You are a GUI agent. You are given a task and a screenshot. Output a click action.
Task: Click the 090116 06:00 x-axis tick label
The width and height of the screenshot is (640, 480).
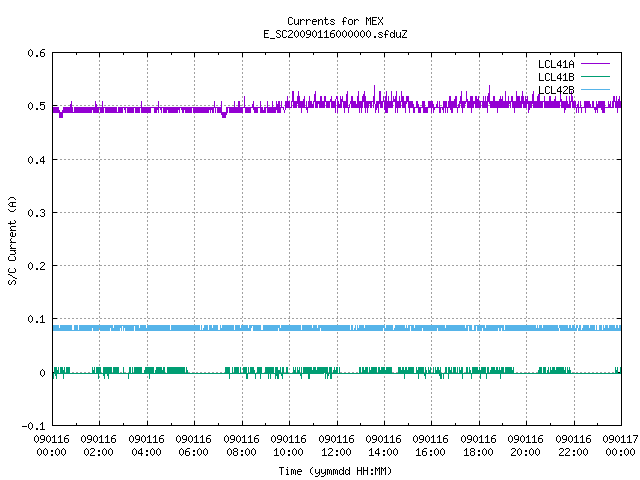(x=193, y=446)
